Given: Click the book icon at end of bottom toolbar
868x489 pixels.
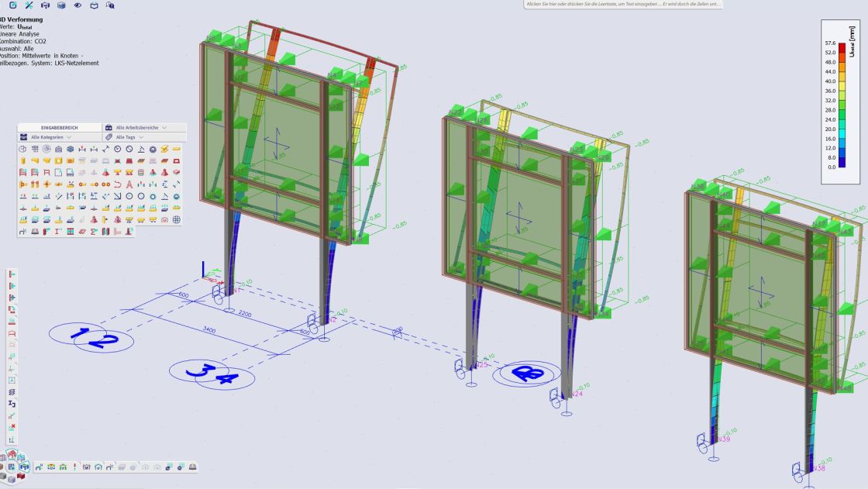Looking at the screenshot, I should coord(191,467).
